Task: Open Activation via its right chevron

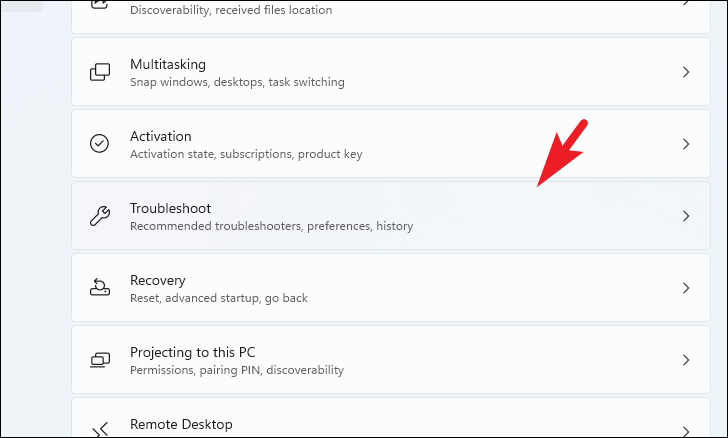Action: pyautogui.click(x=686, y=144)
